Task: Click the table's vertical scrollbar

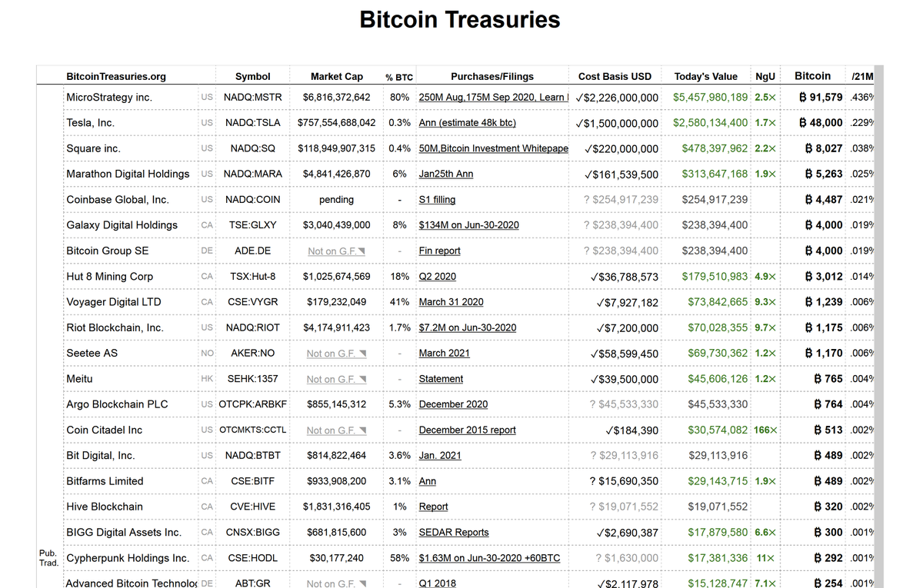Action: point(879,327)
